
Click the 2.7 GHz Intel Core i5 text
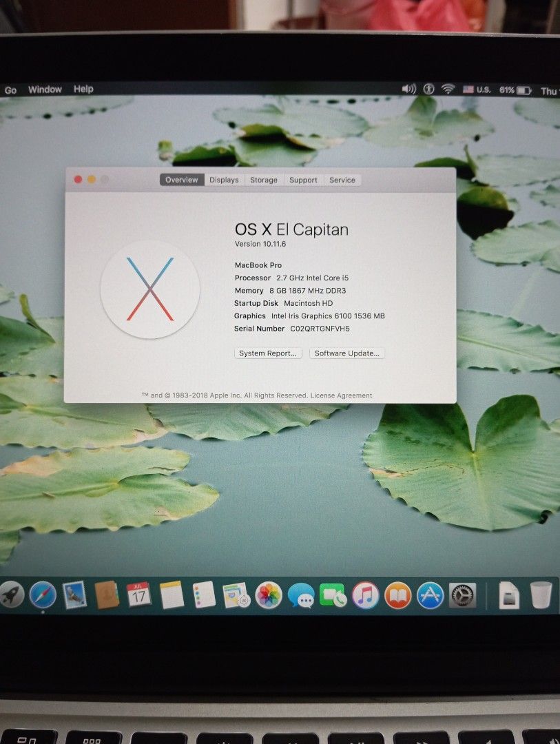(x=312, y=278)
